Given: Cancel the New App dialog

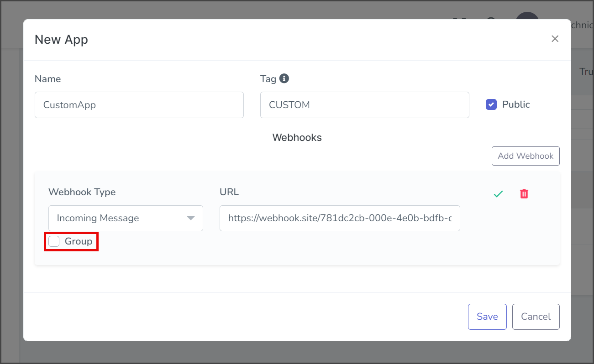Looking at the screenshot, I should (536, 317).
